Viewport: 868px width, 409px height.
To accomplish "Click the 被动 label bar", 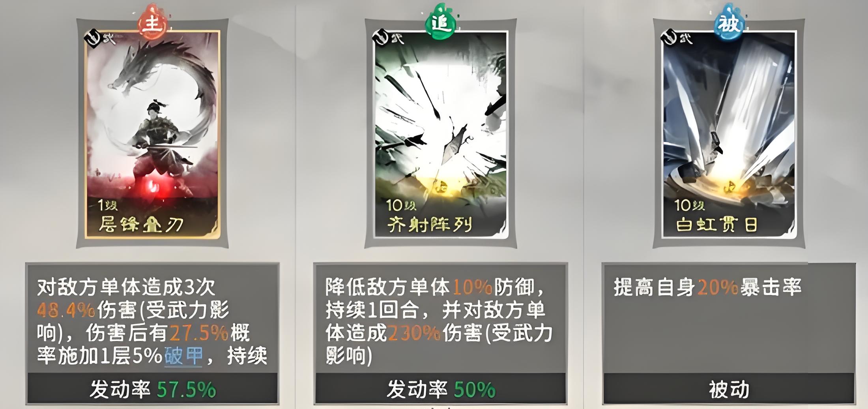I will click(x=729, y=389).
